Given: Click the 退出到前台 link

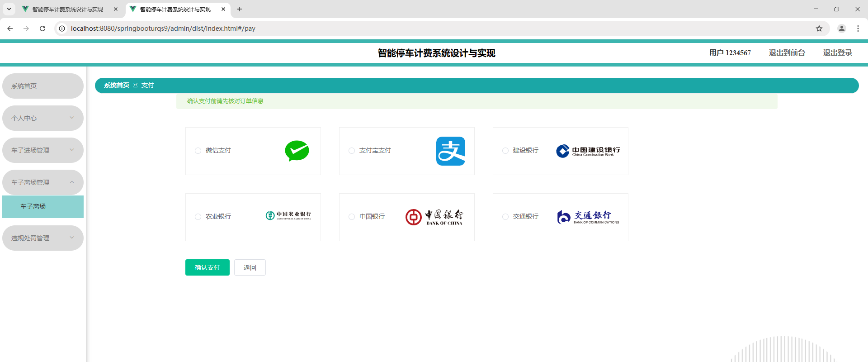Looking at the screenshot, I should [x=787, y=53].
